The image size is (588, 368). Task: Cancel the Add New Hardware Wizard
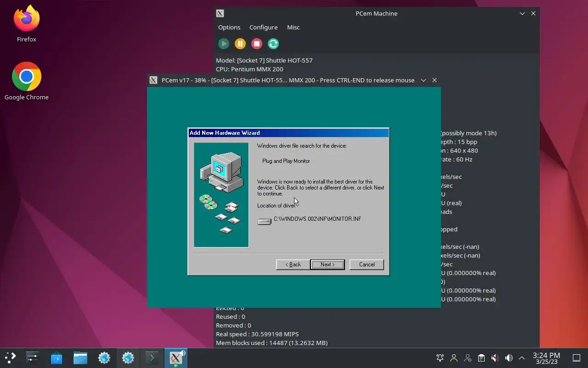tap(367, 264)
